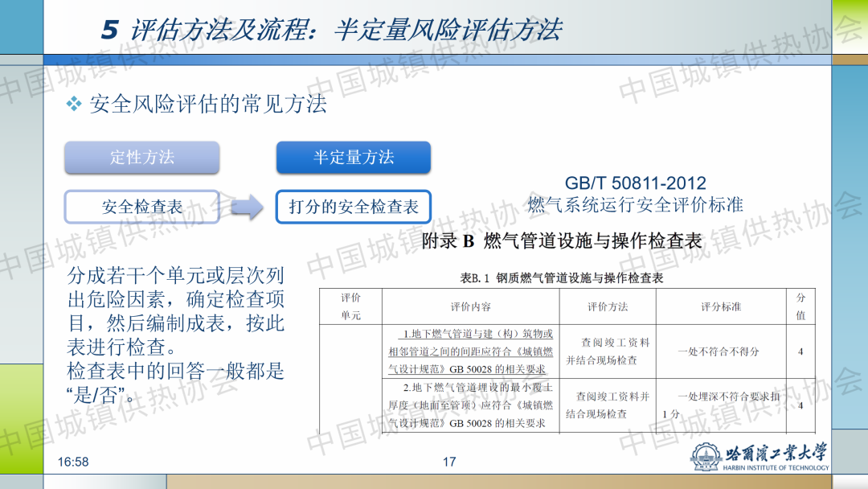Screen dimensions: 868x489
Task: Click the 评价内容 table header cell
Action: tap(470, 306)
